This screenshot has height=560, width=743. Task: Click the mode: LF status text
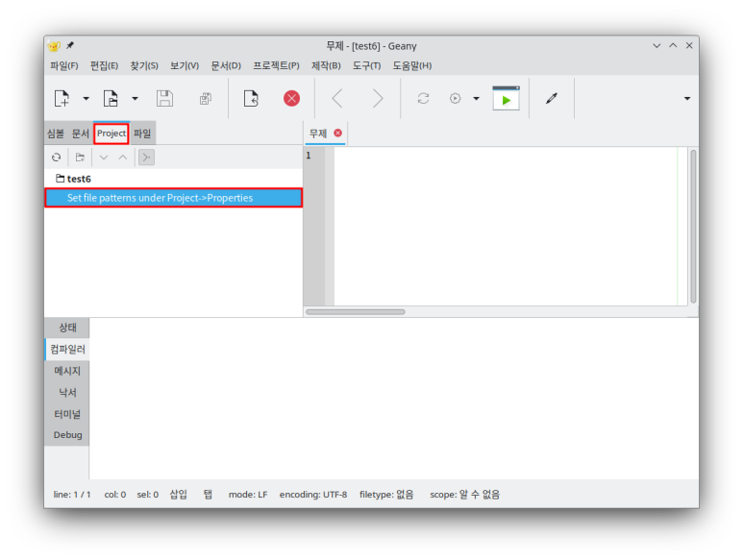pyautogui.click(x=248, y=495)
